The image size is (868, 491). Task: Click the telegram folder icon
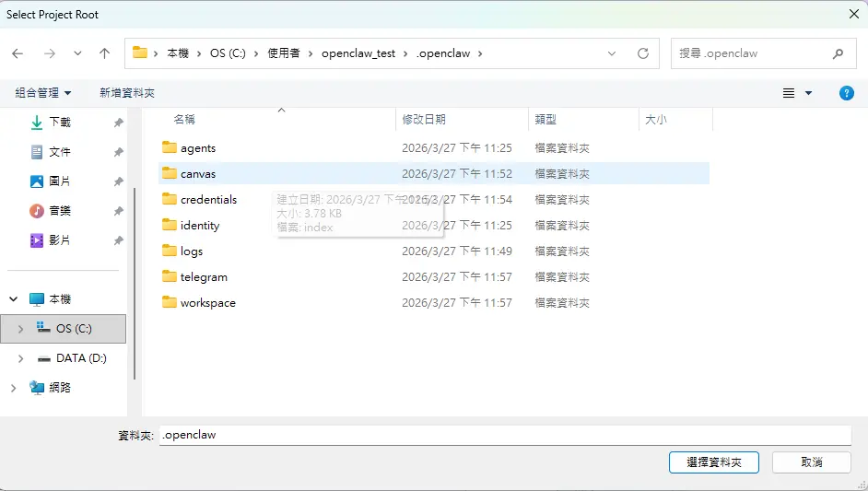[170, 276]
